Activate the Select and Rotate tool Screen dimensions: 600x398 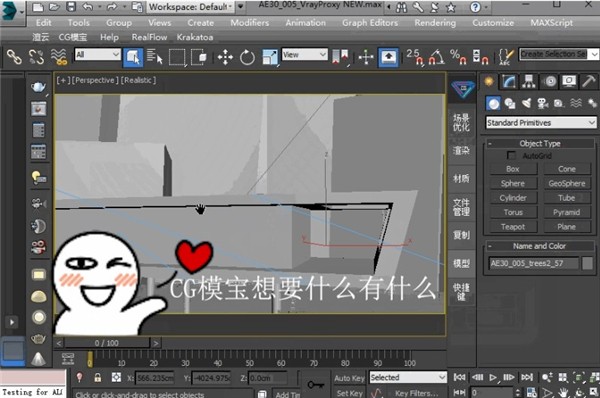[247, 58]
